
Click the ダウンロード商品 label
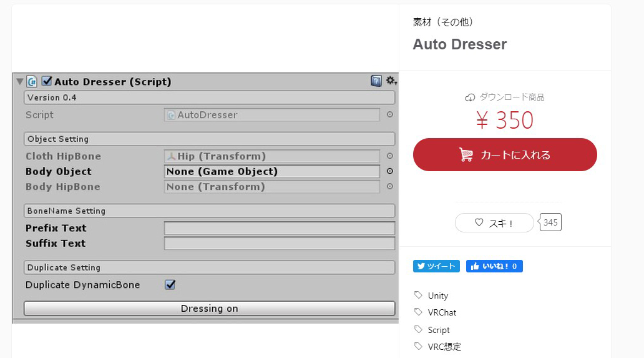(512, 97)
